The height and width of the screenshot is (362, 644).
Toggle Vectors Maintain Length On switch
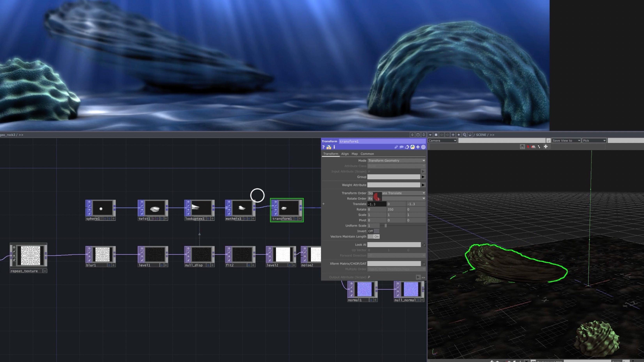tap(374, 237)
